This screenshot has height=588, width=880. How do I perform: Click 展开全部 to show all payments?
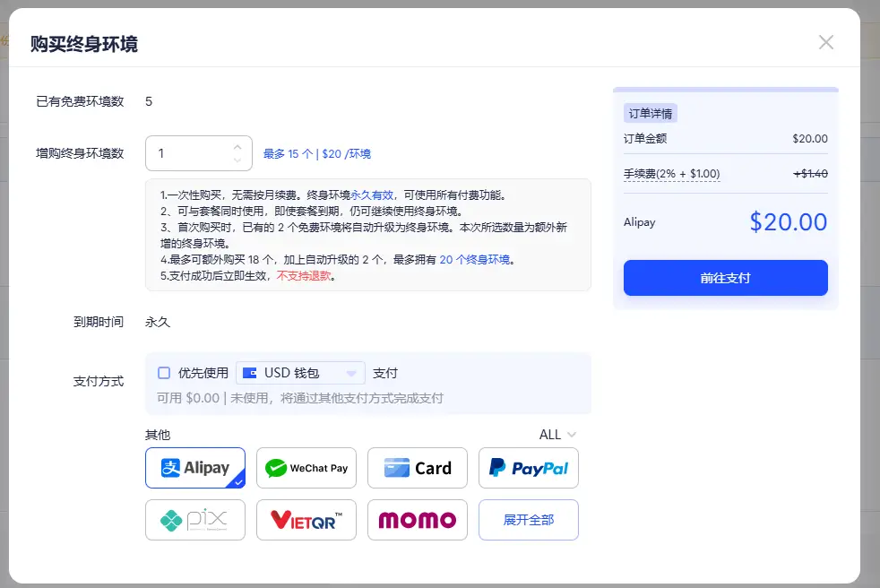(529, 520)
